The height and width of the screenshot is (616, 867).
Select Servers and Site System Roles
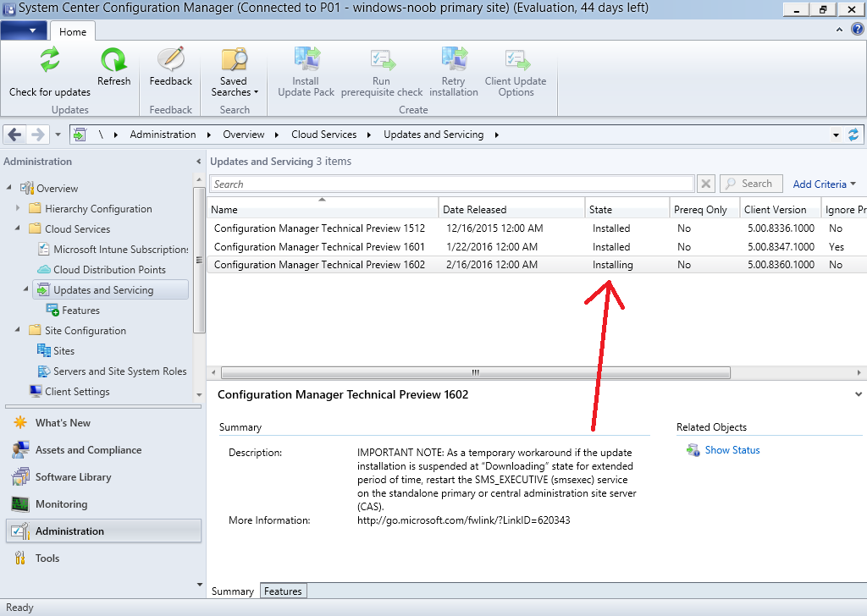click(x=113, y=371)
